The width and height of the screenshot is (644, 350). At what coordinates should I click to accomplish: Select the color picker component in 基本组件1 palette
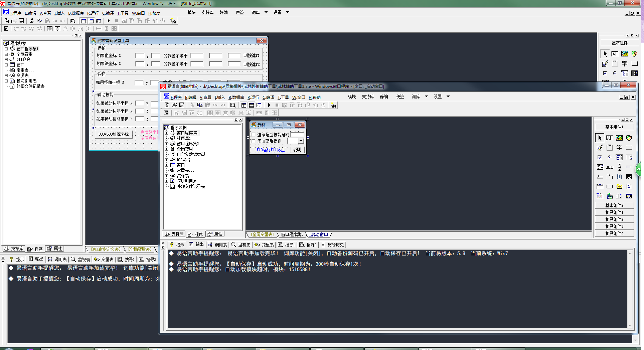point(600,196)
